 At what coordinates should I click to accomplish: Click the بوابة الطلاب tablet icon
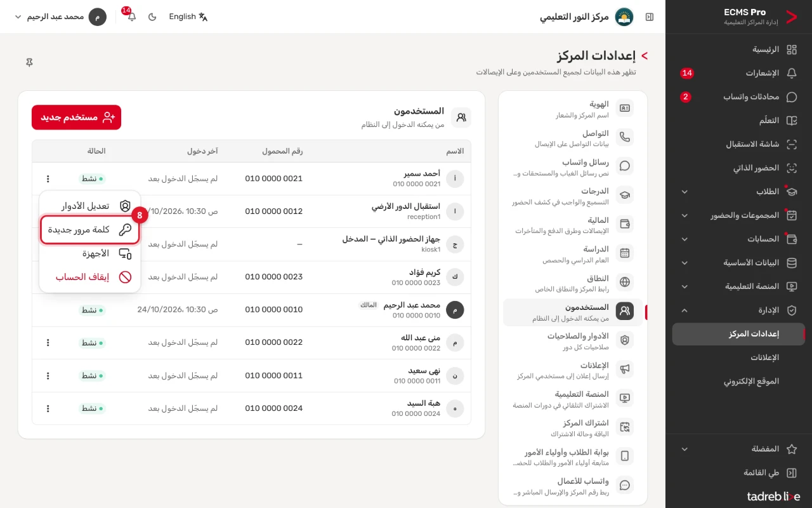click(x=625, y=457)
